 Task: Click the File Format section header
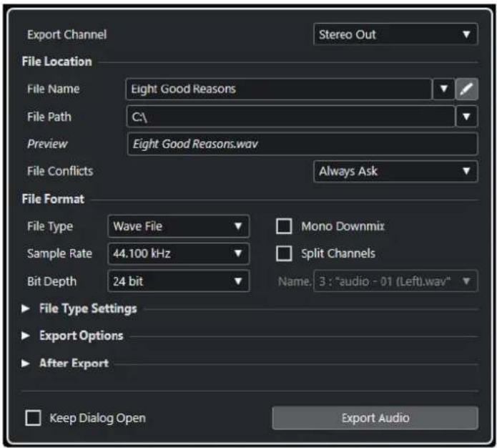click(53, 199)
